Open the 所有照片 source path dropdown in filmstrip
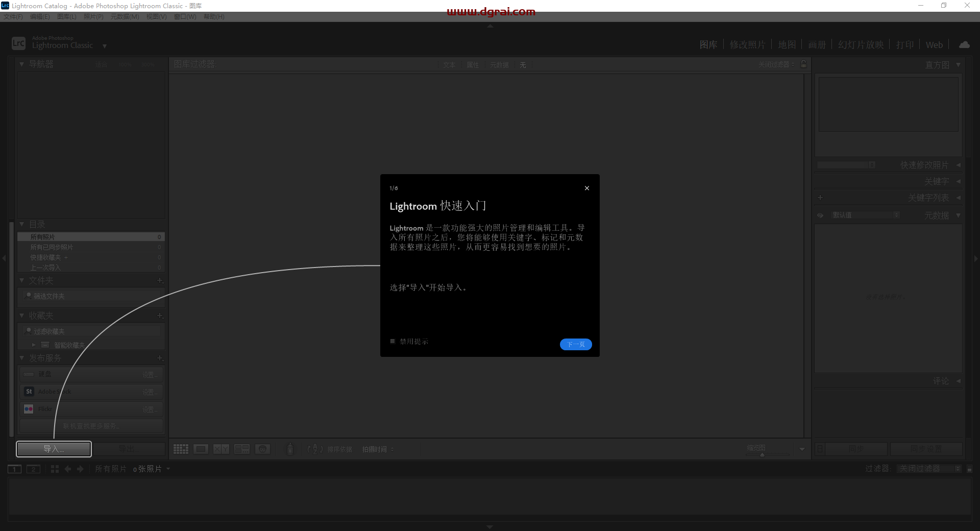This screenshot has height=531, width=980. click(133, 469)
